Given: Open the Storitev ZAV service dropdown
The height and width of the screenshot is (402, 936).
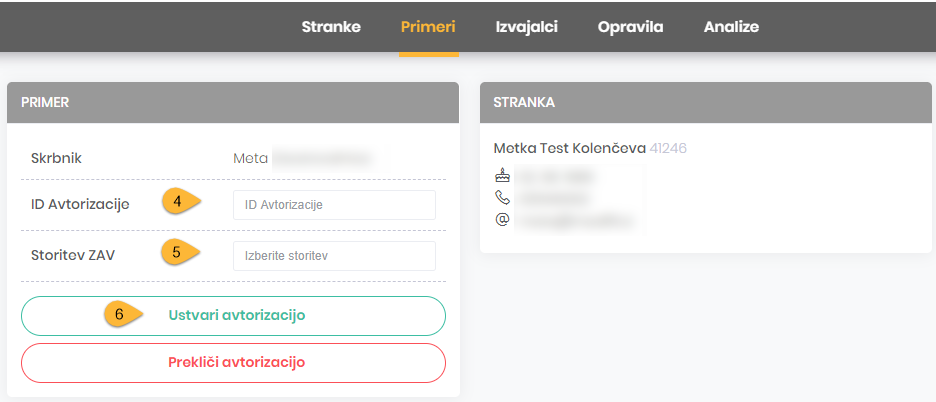Looking at the screenshot, I should [x=334, y=256].
